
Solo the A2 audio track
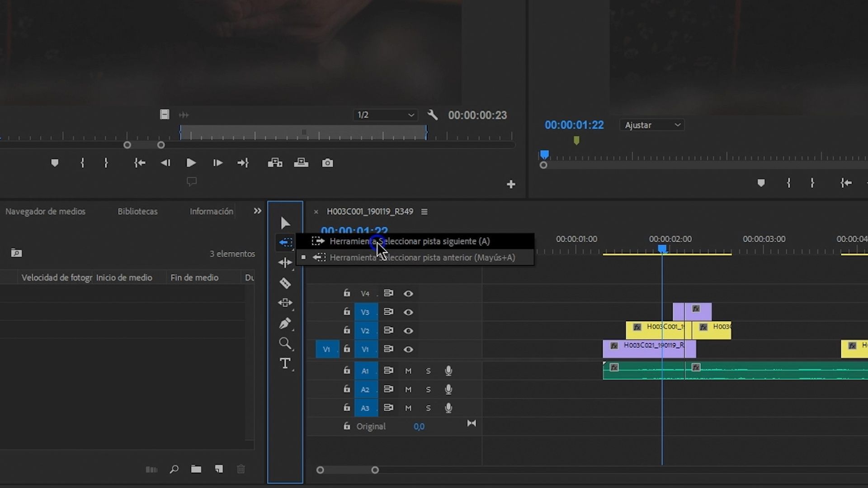pyautogui.click(x=428, y=389)
